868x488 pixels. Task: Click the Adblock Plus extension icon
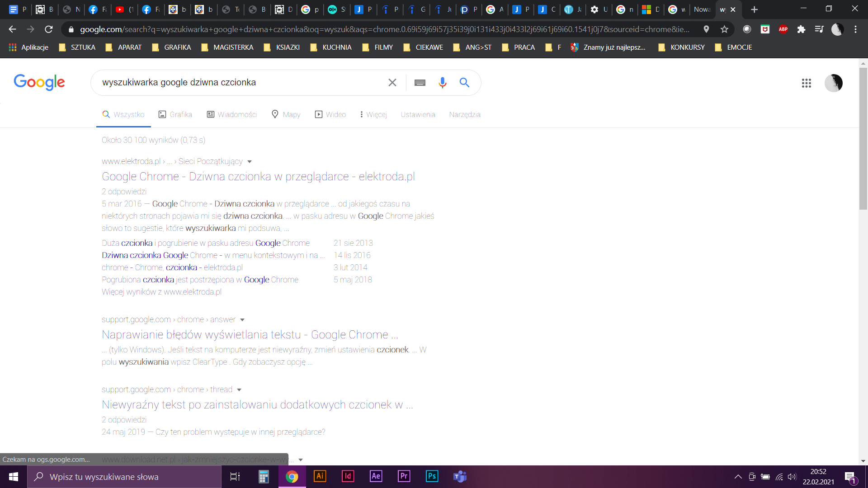(783, 29)
